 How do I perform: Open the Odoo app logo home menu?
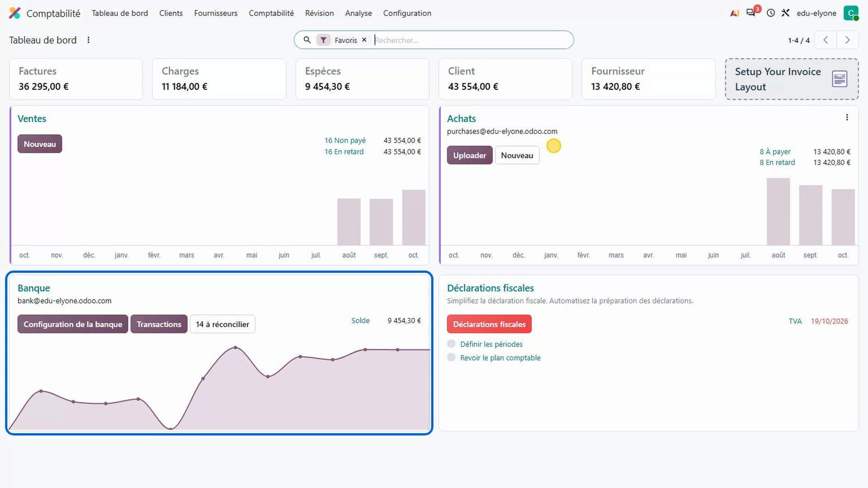[15, 13]
